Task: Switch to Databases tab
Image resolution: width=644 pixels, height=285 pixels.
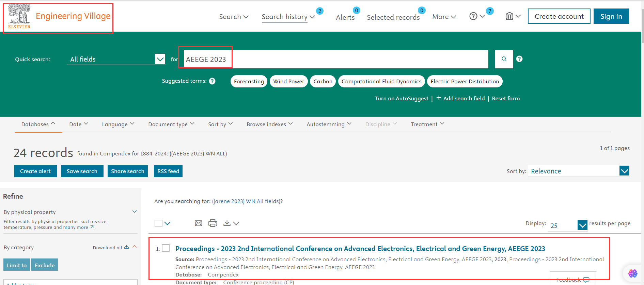Action: click(x=38, y=124)
